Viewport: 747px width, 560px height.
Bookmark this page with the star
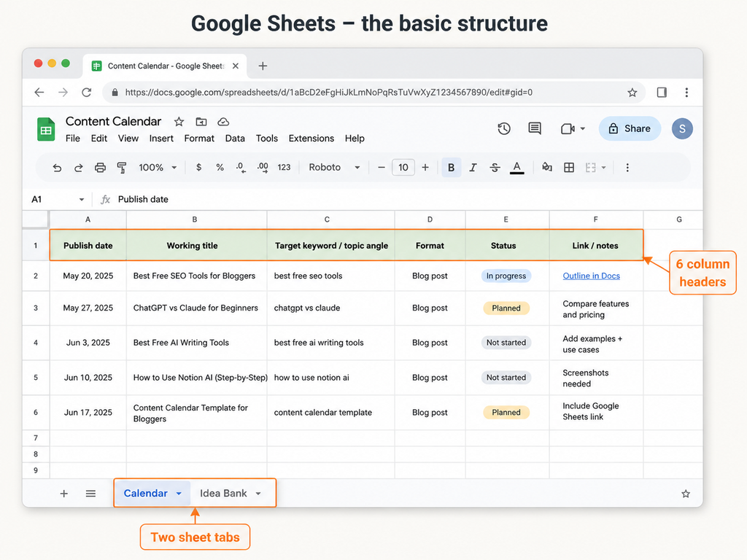(x=632, y=93)
